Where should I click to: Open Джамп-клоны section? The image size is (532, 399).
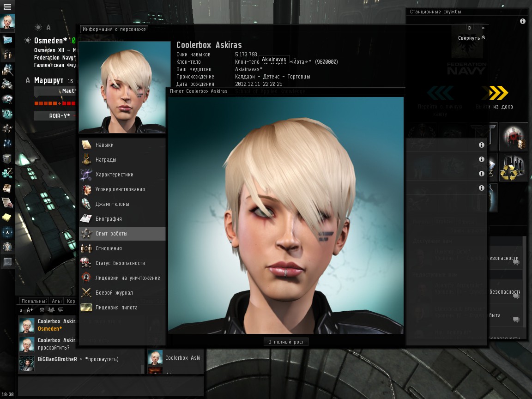point(122,204)
